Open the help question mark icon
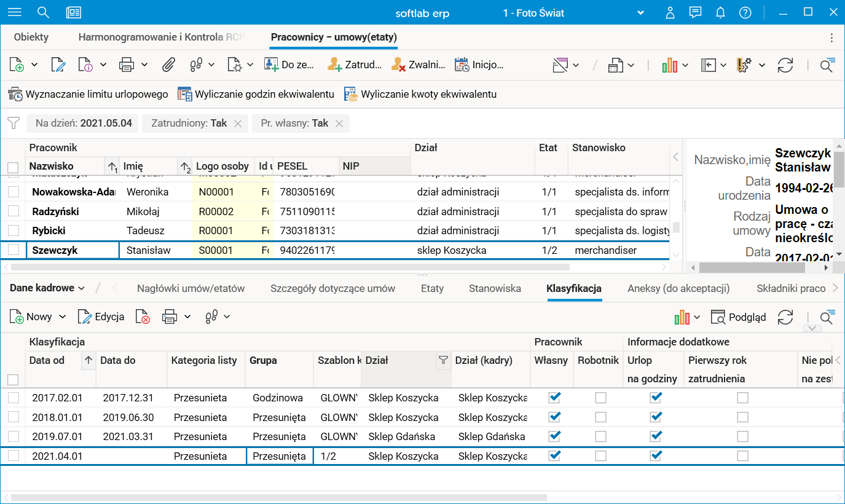This screenshot has width=845, height=504. (x=745, y=13)
